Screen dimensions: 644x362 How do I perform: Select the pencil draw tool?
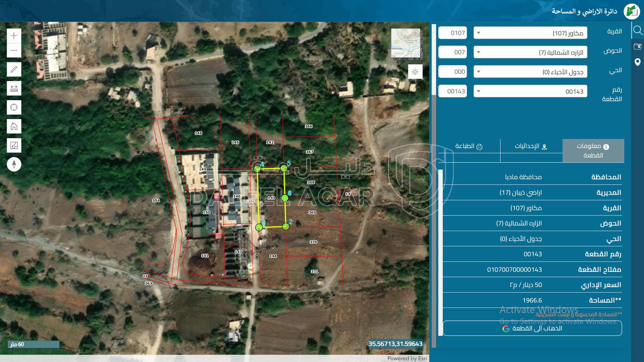click(14, 69)
